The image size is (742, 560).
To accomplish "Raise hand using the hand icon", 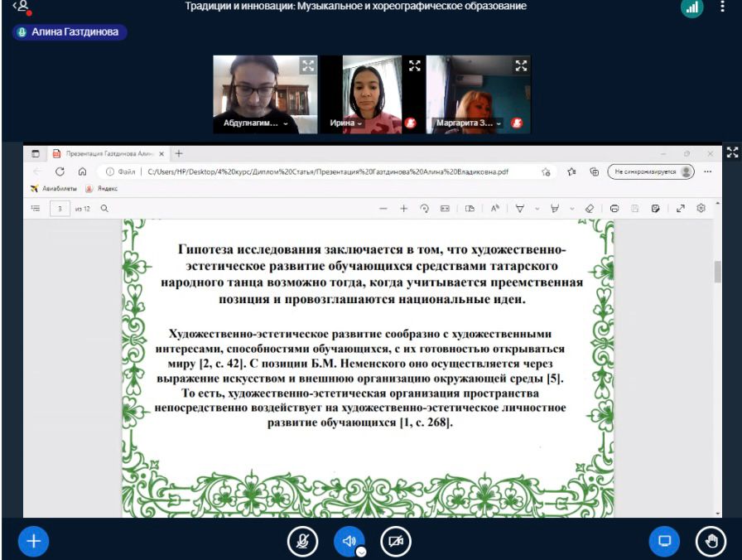I will (x=711, y=541).
